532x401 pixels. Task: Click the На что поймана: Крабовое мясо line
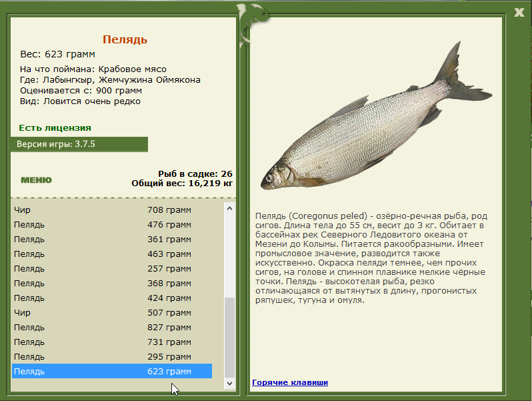93,69
